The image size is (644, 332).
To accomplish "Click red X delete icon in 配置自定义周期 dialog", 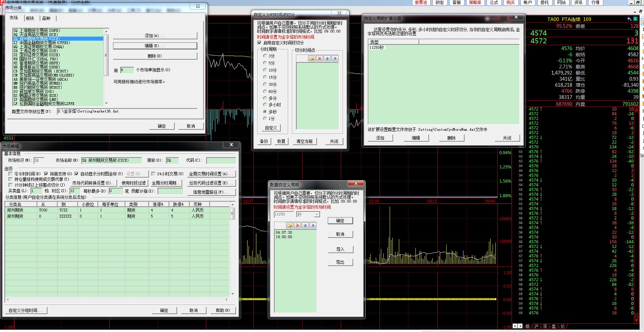I will click(297, 226).
